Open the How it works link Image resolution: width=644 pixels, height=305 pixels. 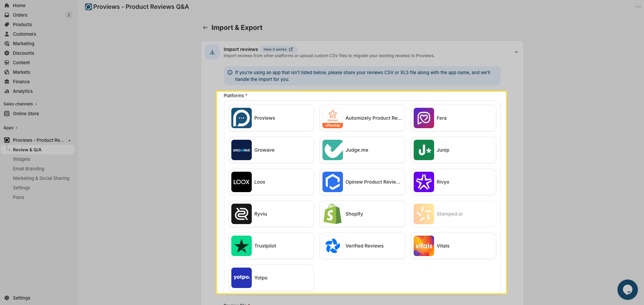(278, 49)
